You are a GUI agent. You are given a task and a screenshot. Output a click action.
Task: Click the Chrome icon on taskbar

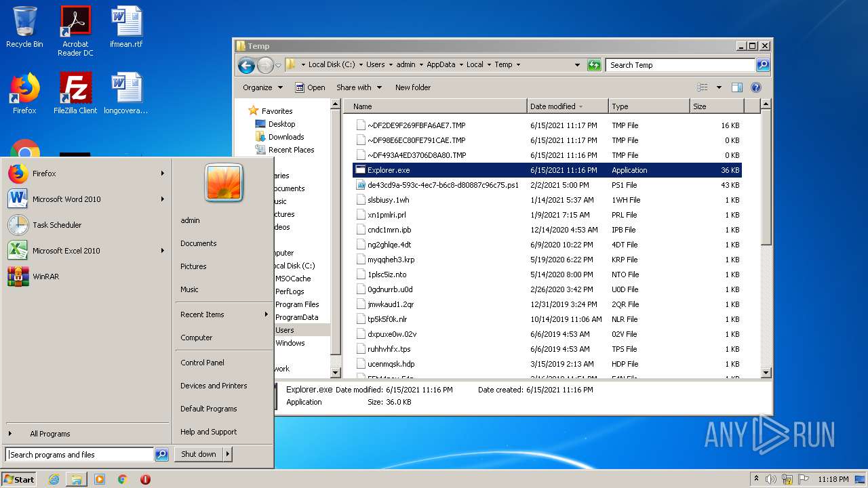click(x=123, y=479)
